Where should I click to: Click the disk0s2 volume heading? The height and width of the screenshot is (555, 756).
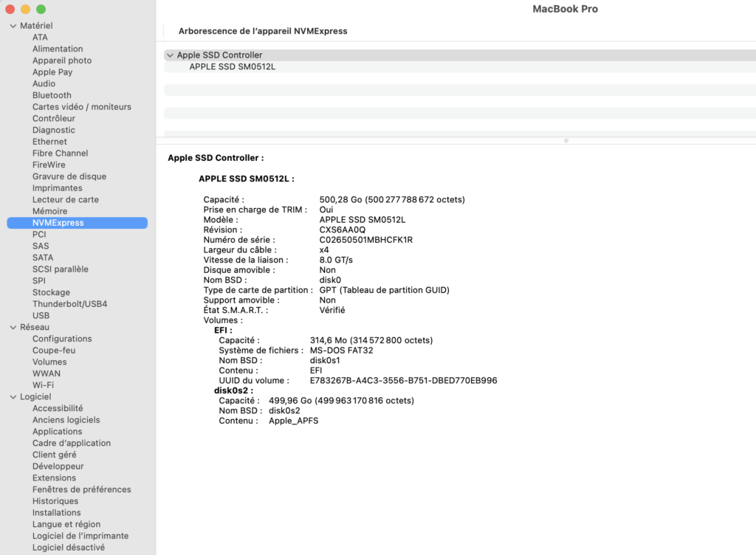[234, 390]
